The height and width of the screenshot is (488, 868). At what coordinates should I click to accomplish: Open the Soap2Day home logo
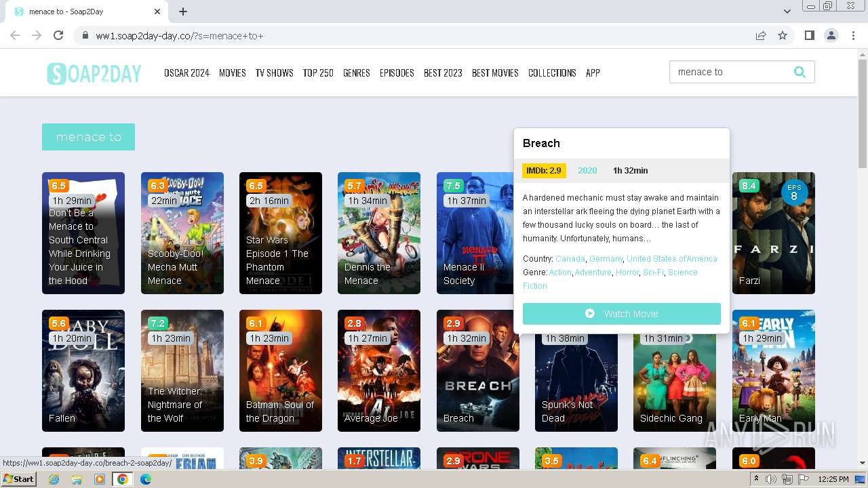[x=94, y=73]
